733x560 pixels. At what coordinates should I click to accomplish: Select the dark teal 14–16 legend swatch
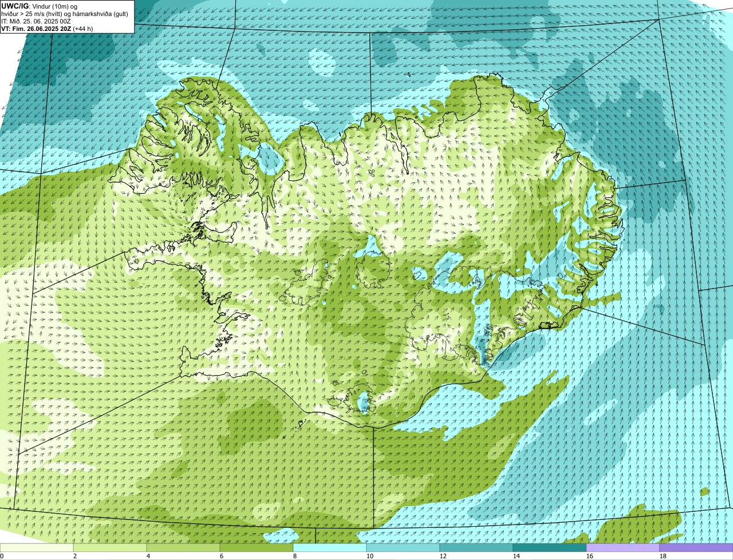point(550,547)
